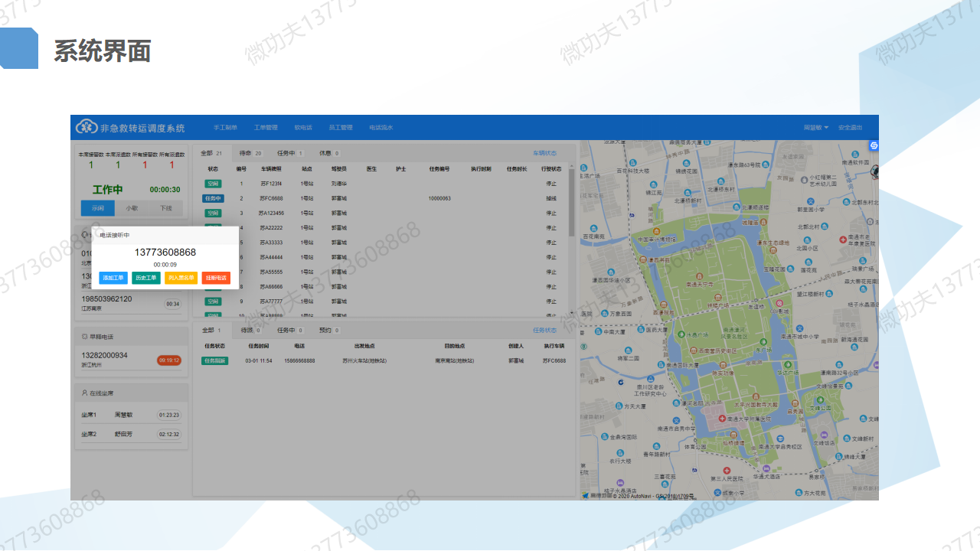Click the 第三人民医院 hospital marker on map
This screenshot has width=980, height=551.
pyautogui.click(x=726, y=470)
